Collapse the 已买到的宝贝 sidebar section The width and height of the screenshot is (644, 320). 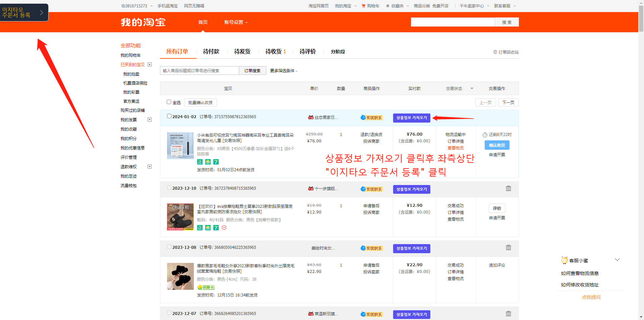click(150, 64)
